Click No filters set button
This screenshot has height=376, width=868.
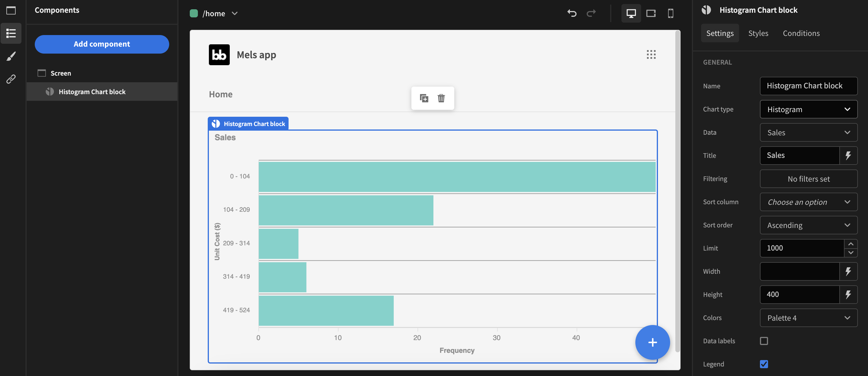tap(808, 179)
